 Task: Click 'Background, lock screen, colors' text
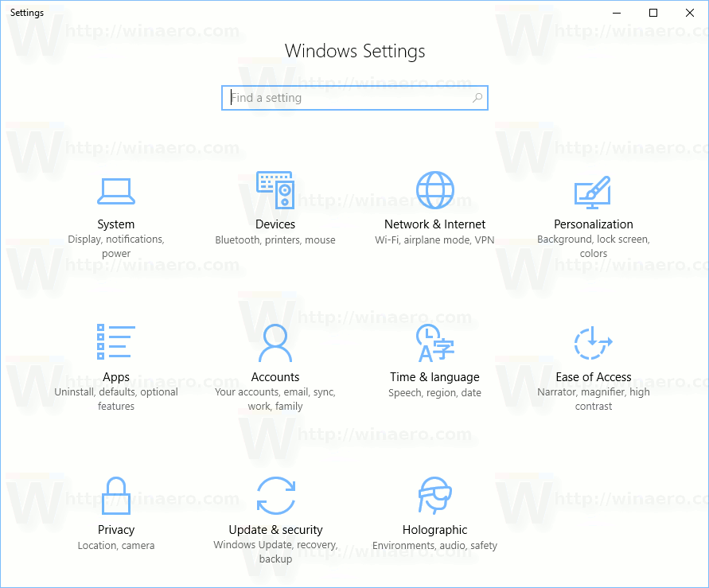(594, 247)
